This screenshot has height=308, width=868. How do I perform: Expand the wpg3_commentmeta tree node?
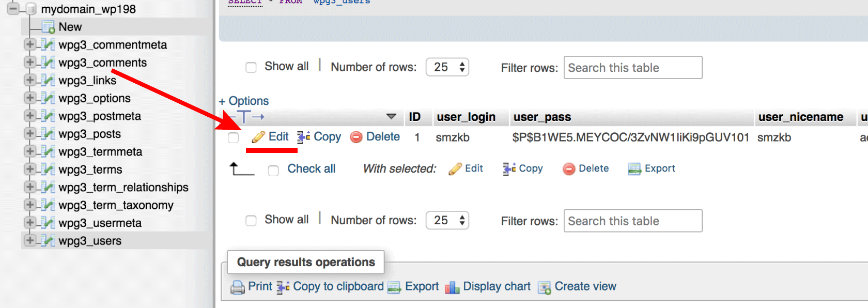(30, 44)
